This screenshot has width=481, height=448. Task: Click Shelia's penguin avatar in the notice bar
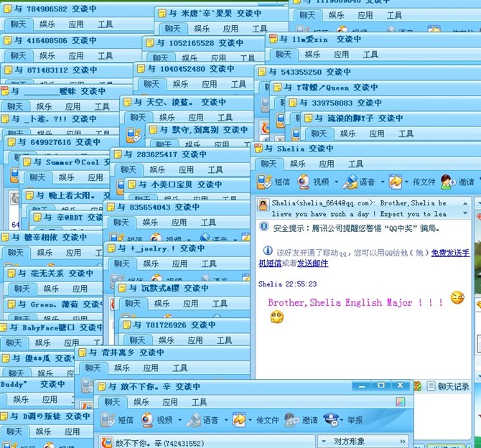[263, 205]
